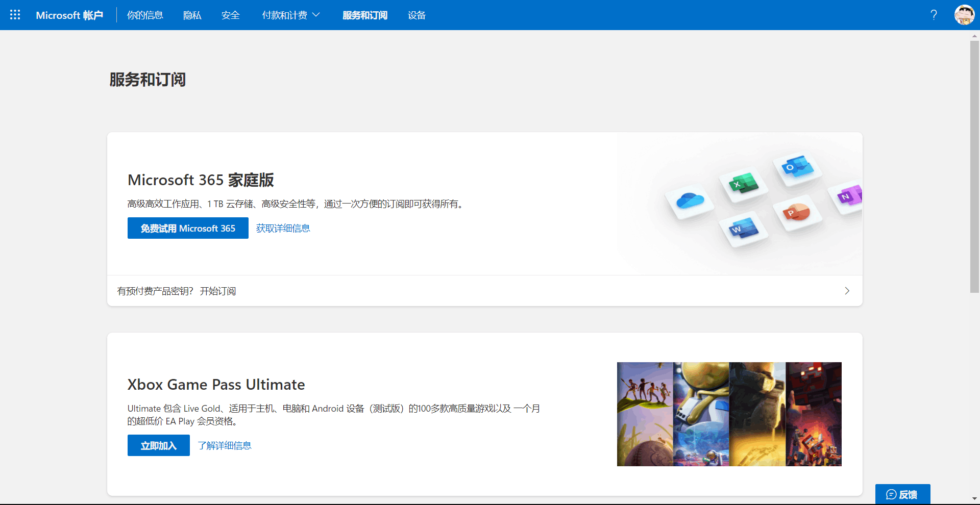
Task: Click the Outlook app icon
Action: point(797,167)
